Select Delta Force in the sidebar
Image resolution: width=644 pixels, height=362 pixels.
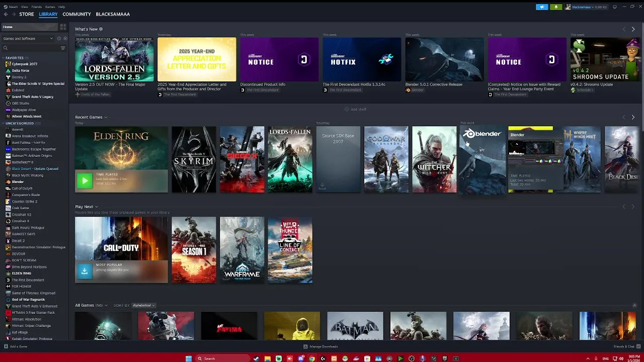click(21, 70)
